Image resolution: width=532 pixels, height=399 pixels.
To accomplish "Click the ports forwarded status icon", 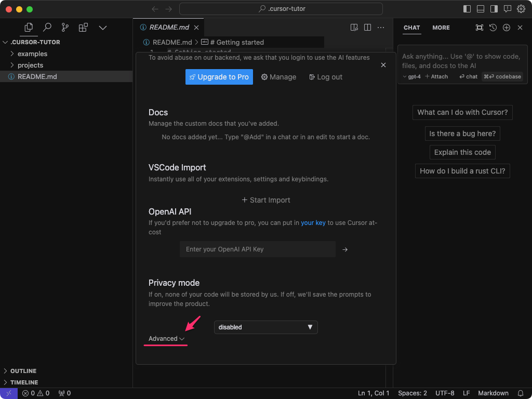I will 64,394.
